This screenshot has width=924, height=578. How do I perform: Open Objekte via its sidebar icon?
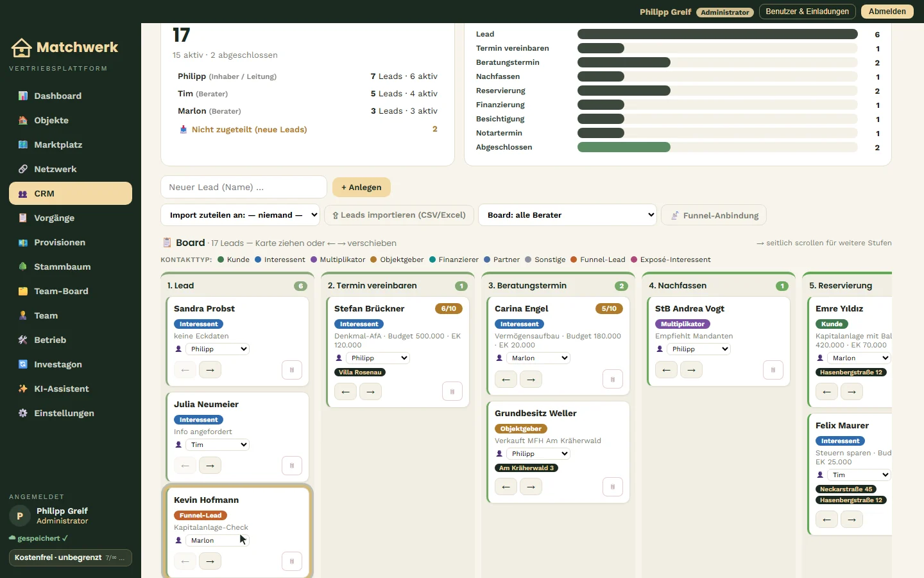click(x=23, y=120)
